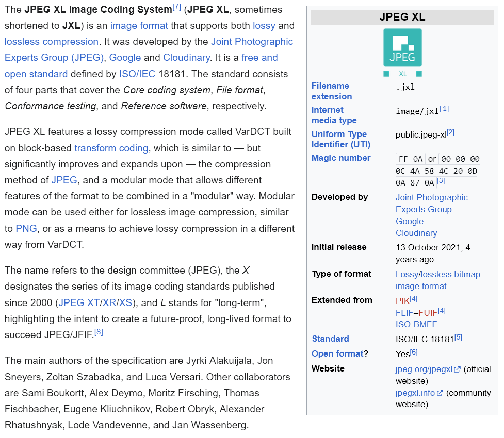Visit the jpegxl.info community website

415,393
